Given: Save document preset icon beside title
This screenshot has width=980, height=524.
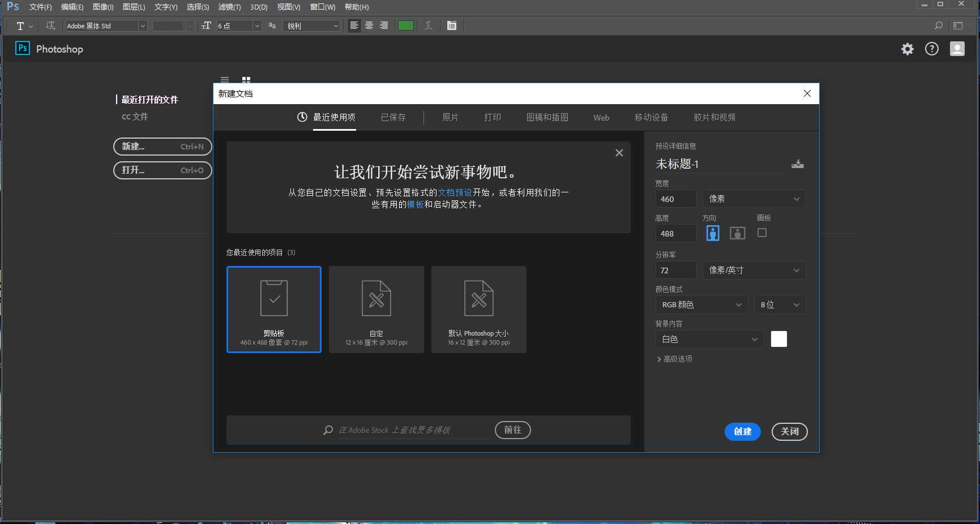Looking at the screenshot, I should click(798, 164).
